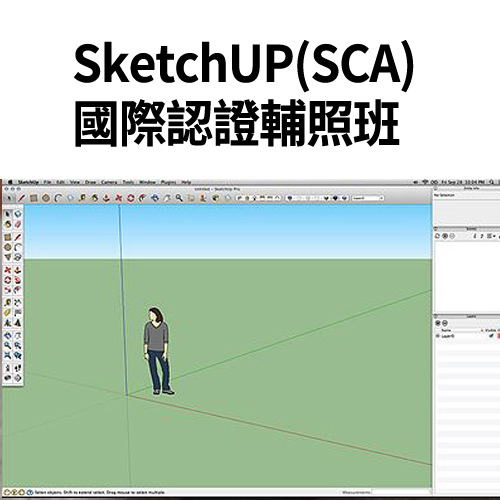Open the Camera menu

[x=109, y=182]
